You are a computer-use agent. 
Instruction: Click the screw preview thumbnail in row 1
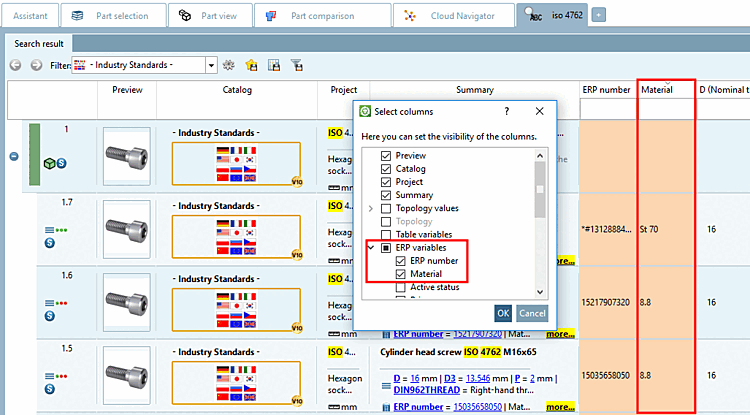coord(127,156)
